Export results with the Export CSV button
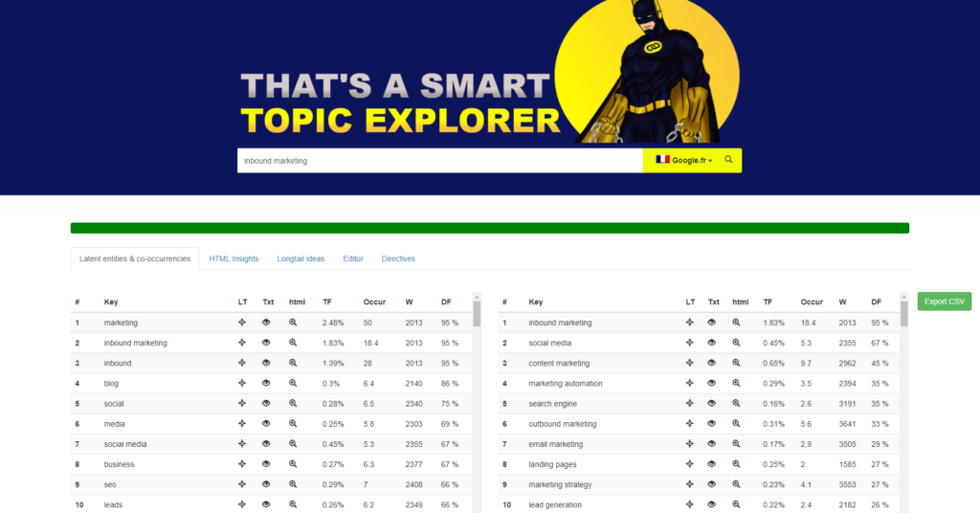This screenshot has width=980, height=513. tap(945, 301)
